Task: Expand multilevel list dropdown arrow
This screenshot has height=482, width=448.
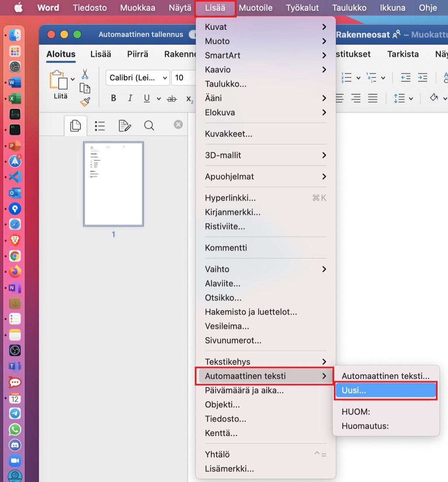Action: (383, 78)
